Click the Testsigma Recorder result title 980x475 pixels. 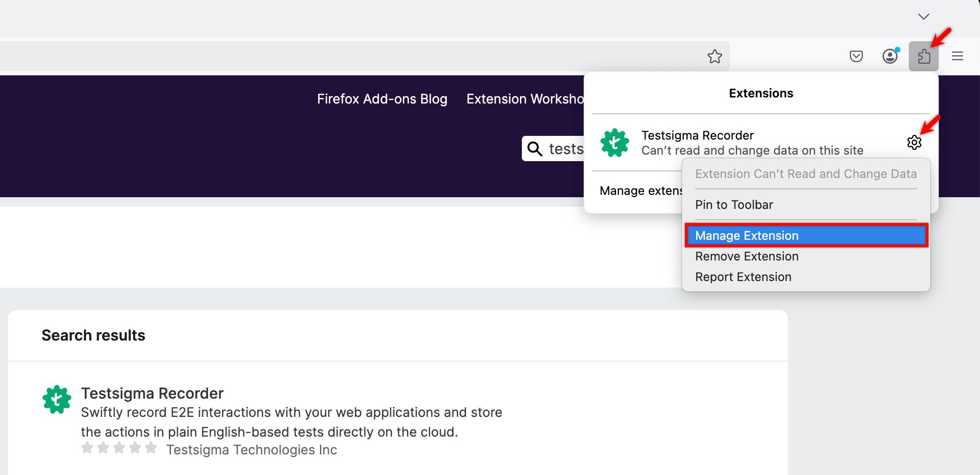click(x=152, y=393)
